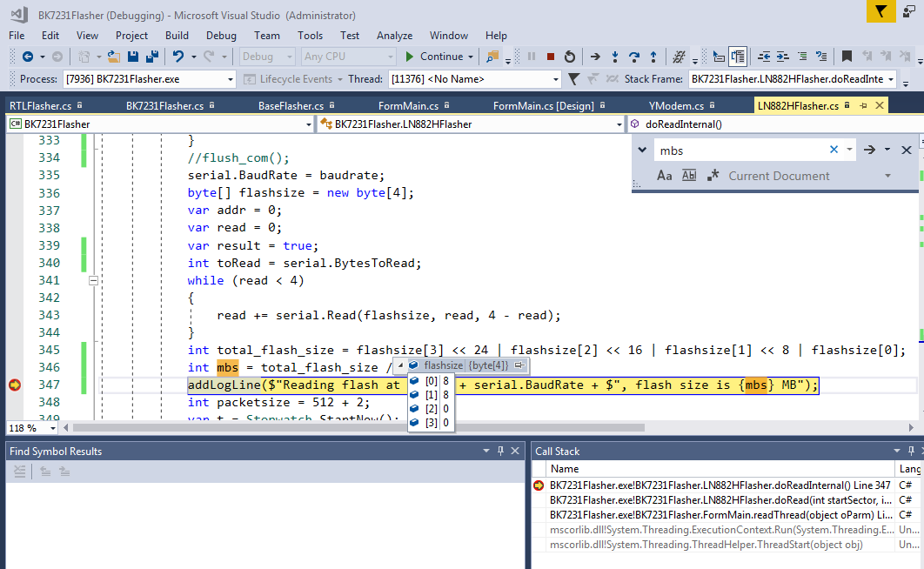The width and height of the screenshot is (924, 569).
Task: Open the Any CPU platform dropdown
Action: 348,57
